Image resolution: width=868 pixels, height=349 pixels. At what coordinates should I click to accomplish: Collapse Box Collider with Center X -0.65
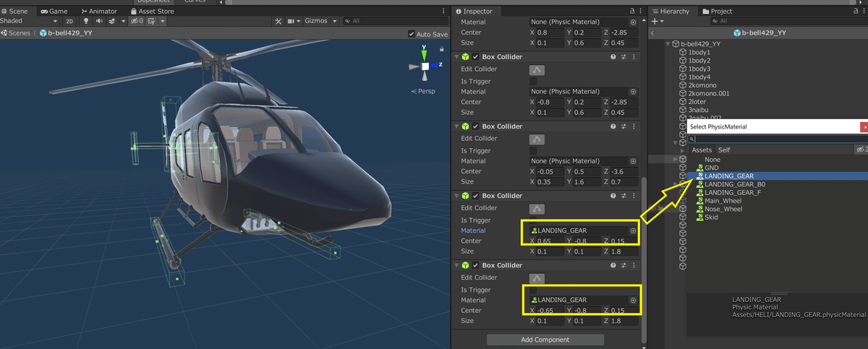[x=456, y=265]
